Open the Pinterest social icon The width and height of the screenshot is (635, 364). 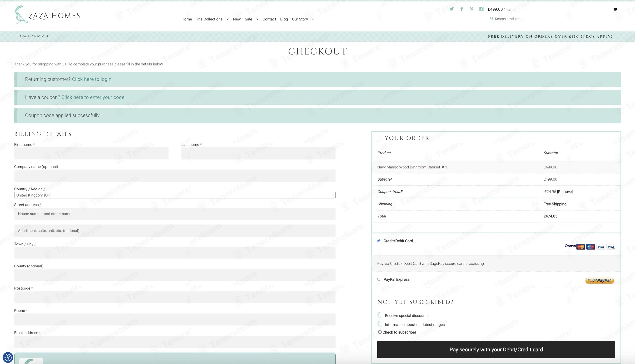(471, 9)
